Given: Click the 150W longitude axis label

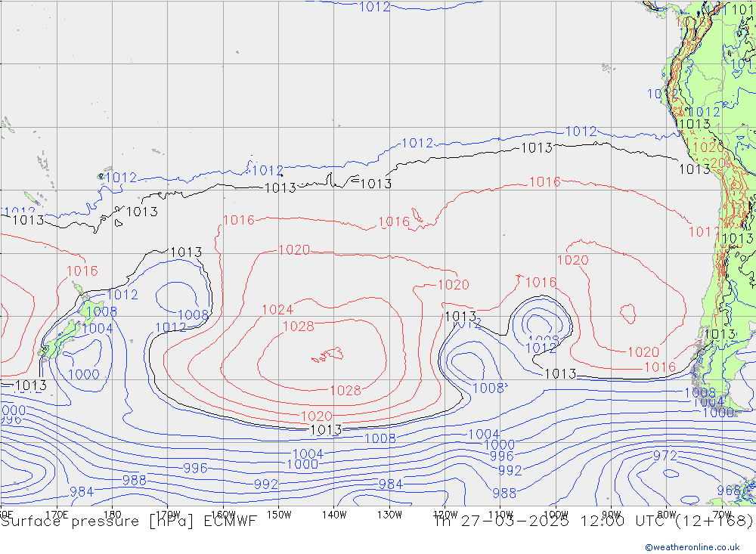Looking at the screenshot, I should 279,515.
